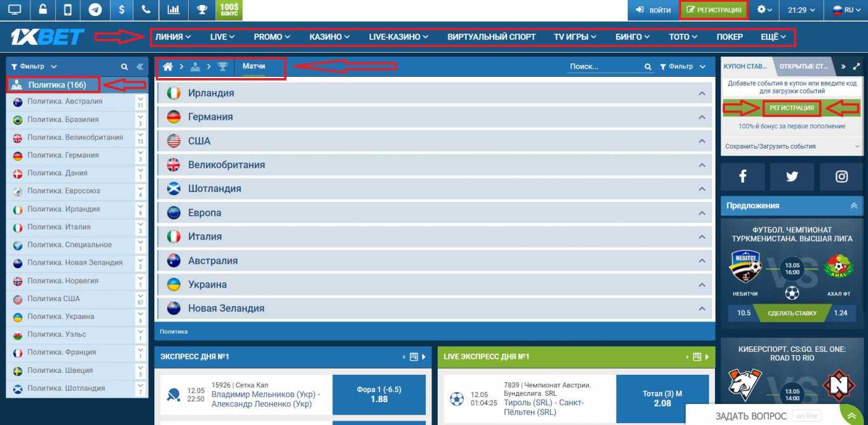
Task: Open the ЕЩЁ dropdown in the main menu
Action: (773, 36)
